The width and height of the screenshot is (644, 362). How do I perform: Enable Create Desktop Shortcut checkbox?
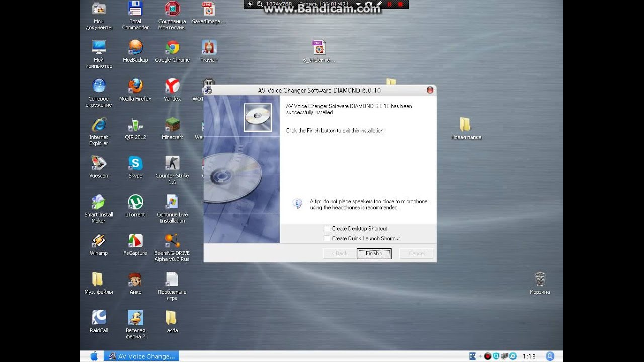coord(327,229)
